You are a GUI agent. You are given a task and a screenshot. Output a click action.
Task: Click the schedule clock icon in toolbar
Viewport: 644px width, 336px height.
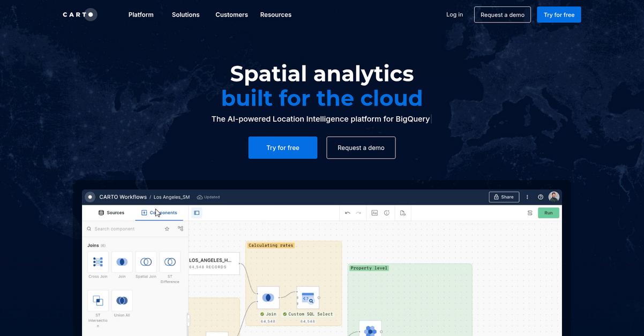pos(387,213)
